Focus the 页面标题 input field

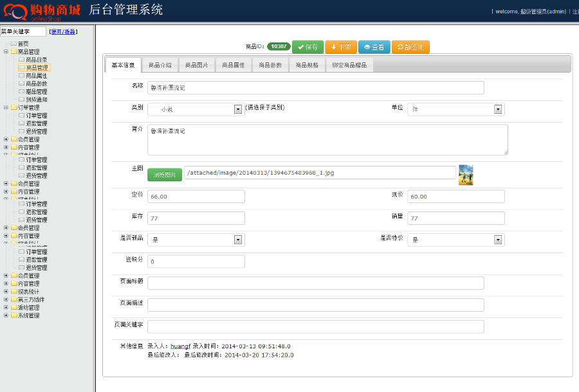coord(316,283)
